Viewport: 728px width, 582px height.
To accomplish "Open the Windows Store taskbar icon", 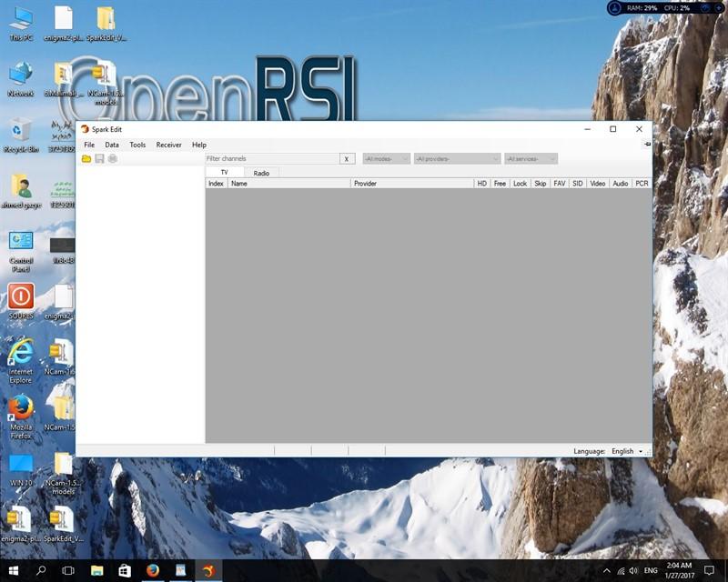I will (x=125, y=570).
